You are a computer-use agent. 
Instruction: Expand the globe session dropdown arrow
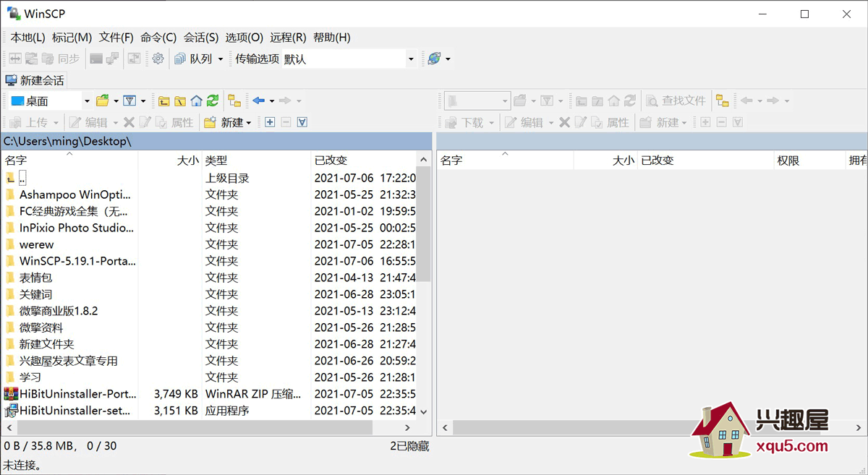(x=448, y=59)
